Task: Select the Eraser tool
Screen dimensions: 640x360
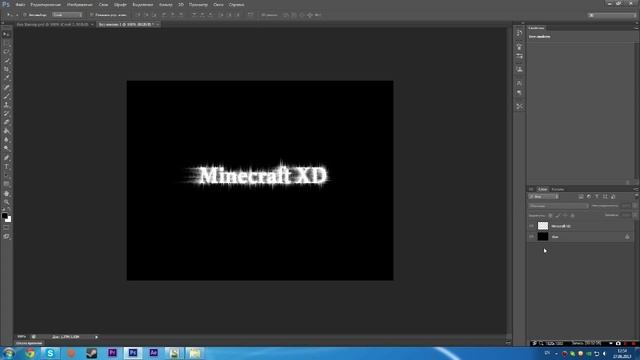Action: point(7,122)
